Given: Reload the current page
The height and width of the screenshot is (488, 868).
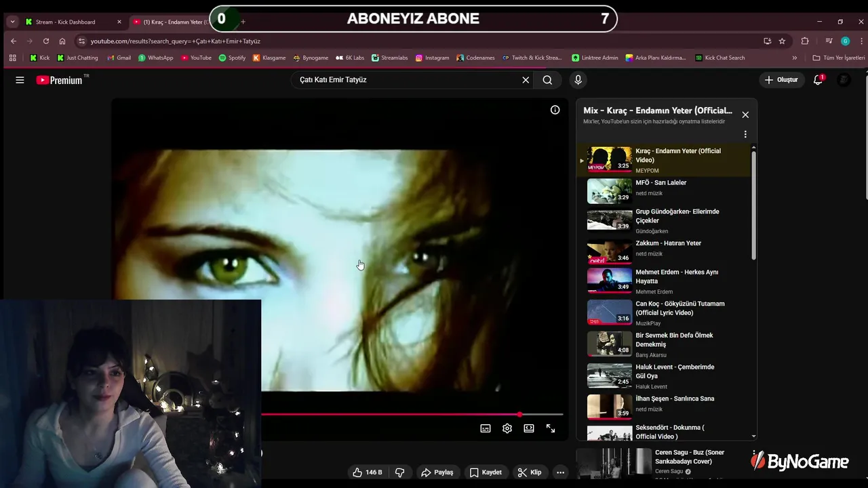Looking at the screenshot, I should pos(46,41).
